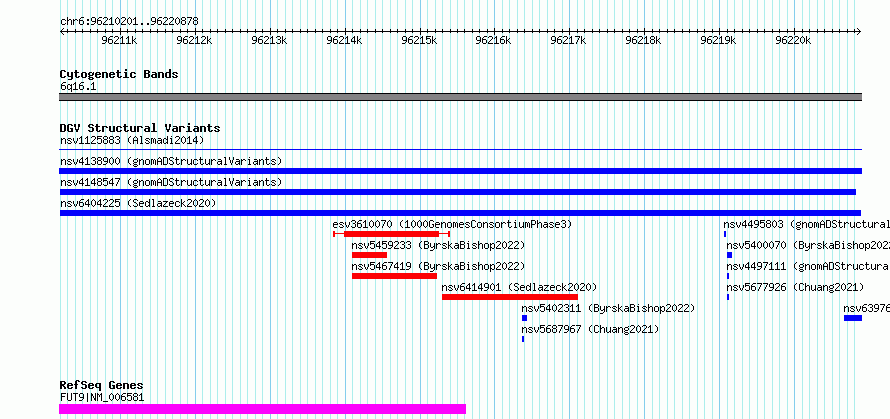Click the 96214k ruler tick label
This screenshot has width=890, height=419.
(x=345, y=40)
